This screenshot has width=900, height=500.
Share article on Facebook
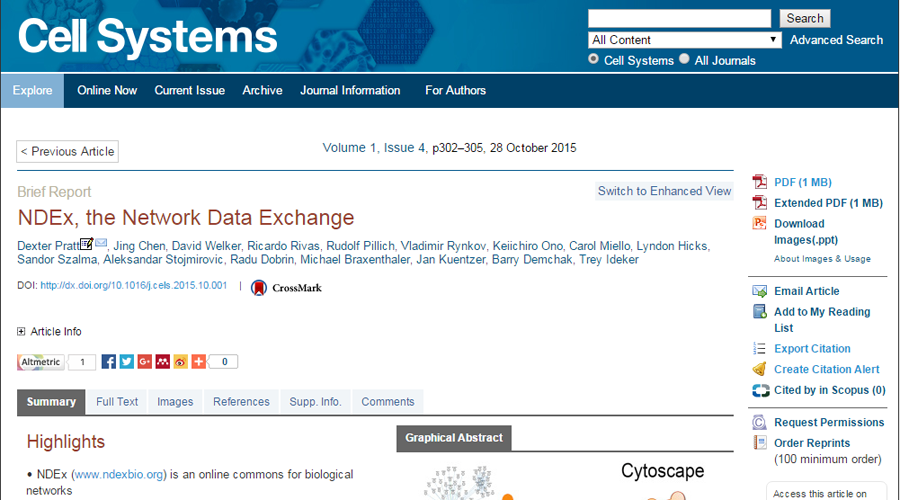coord(108,362)
